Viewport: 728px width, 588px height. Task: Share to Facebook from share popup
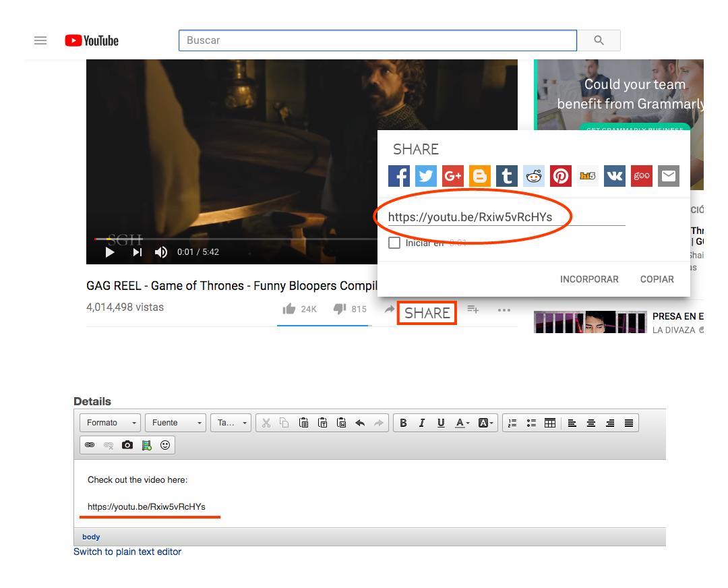pyautogui.click(x=399, y=176)
